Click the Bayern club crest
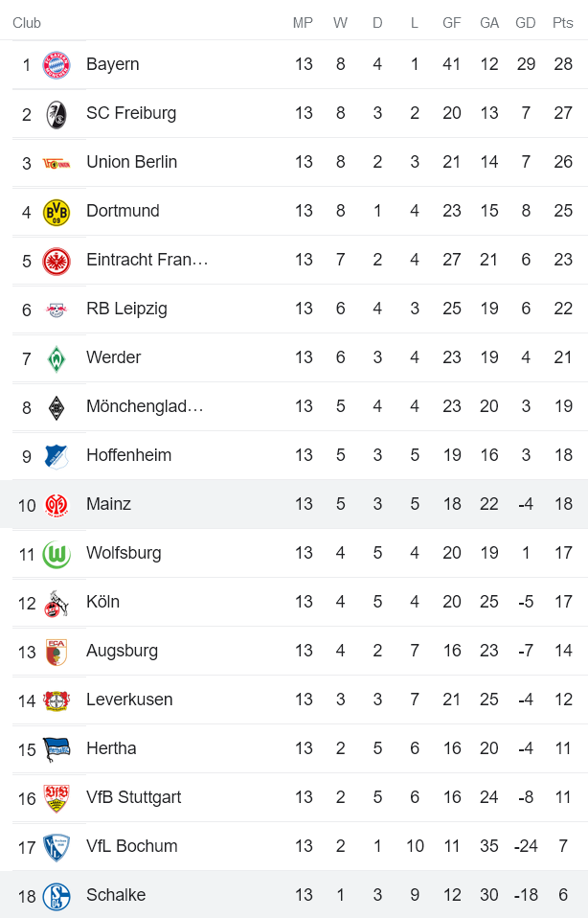The image size is (588, 918). pyautogui.click(x=56, y=63)
